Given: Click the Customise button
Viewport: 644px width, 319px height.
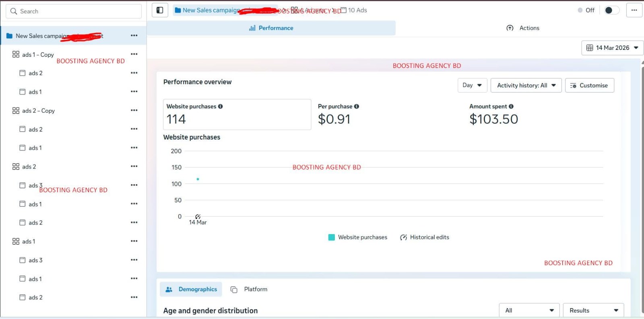Looking at the screenshot, I should click(590, 85).
